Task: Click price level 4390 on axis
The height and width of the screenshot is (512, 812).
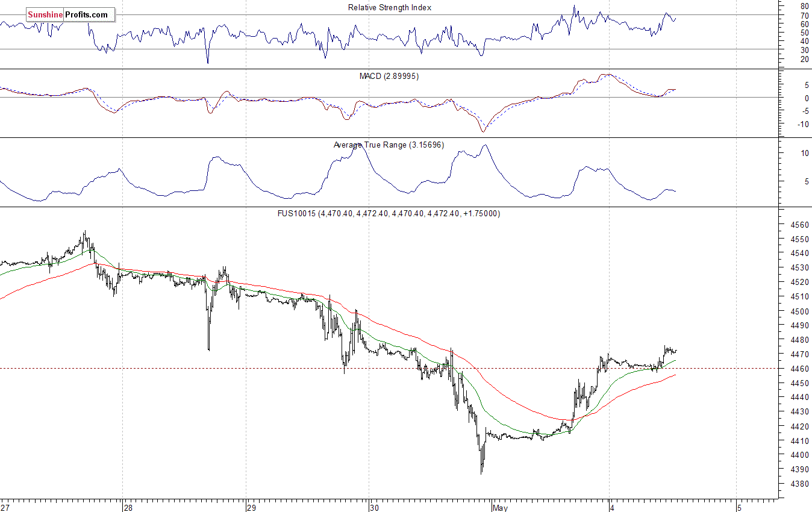Action: (x=799, y=469)
